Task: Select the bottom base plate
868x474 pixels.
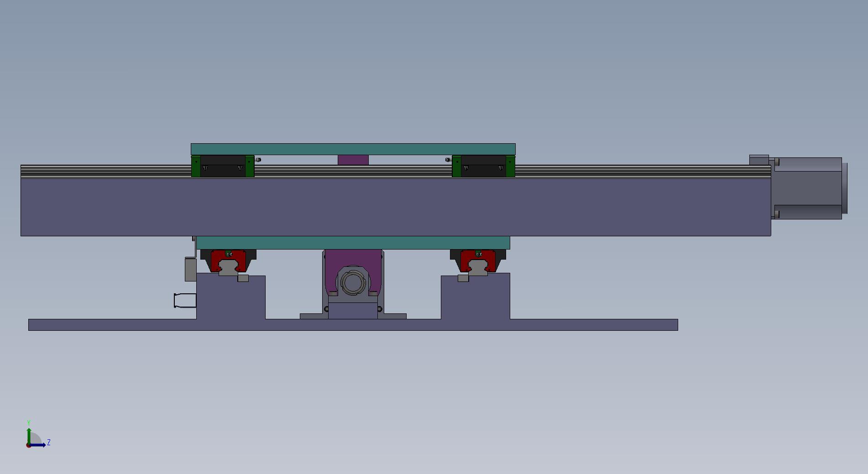Action: (353, 325)
